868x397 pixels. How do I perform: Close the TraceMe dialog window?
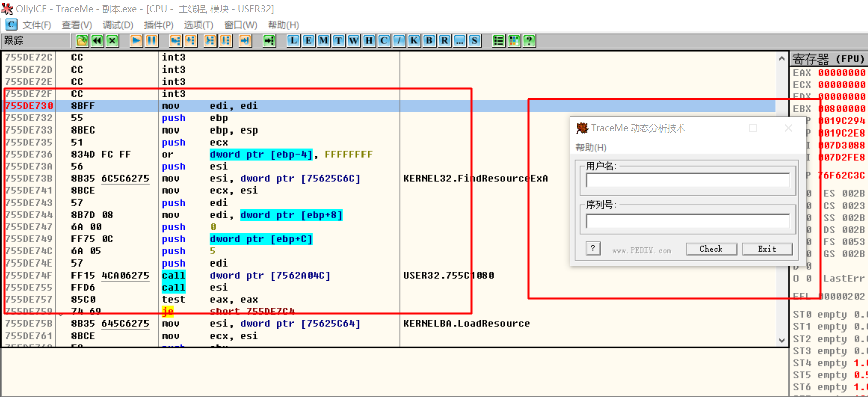coord(789,128)
